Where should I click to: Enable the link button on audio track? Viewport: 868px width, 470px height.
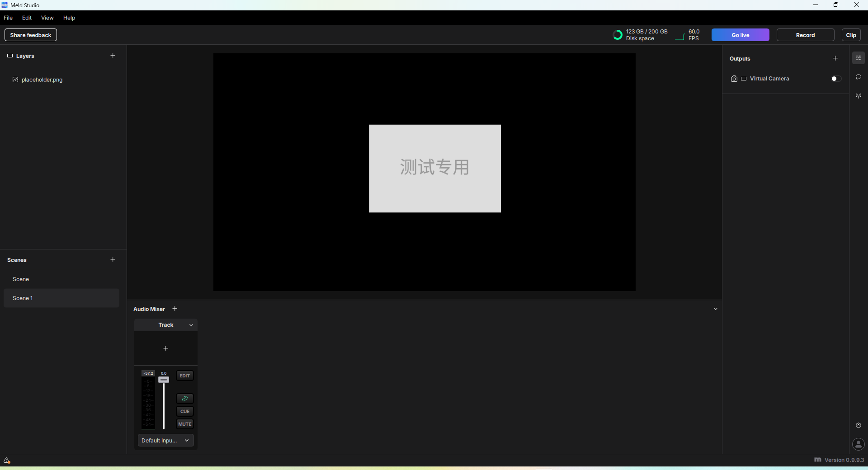click(184, 399)
